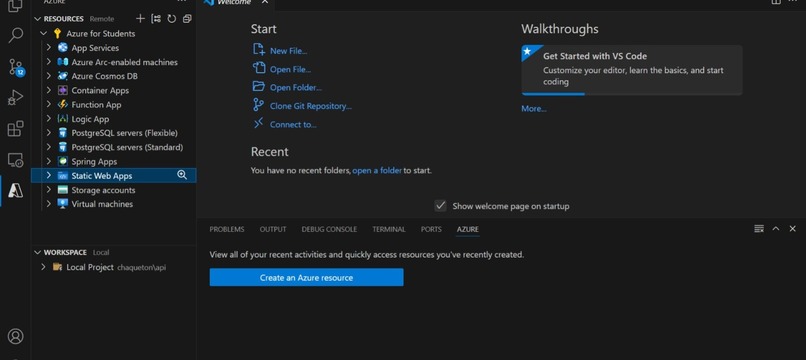This screenshot has width=806, height=360.
Task: Click Clone Git Repository... link
Action: coord(310,106)
